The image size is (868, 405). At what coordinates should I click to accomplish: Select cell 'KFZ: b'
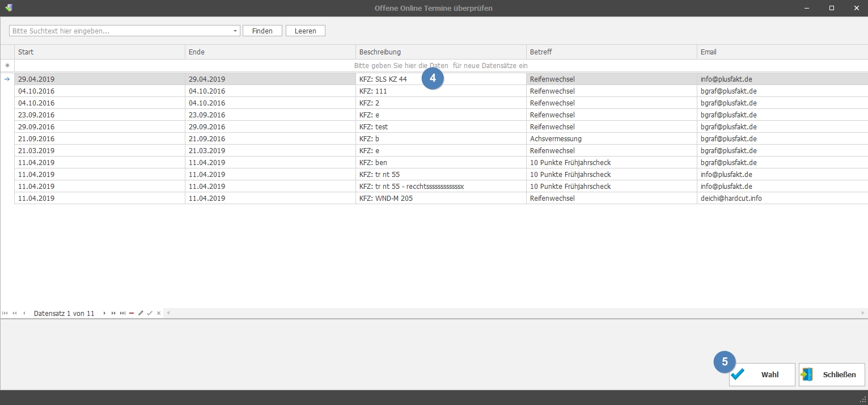point(441,139)
